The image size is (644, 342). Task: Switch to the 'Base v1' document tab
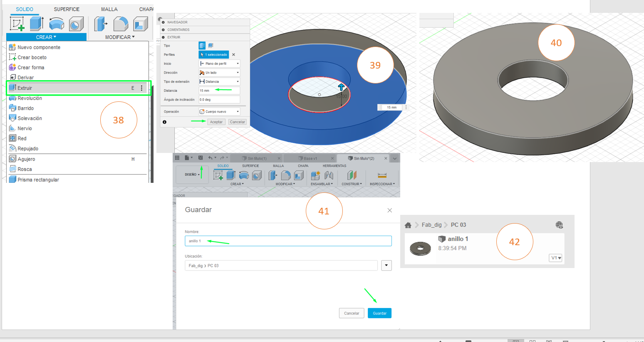[310, 158]
